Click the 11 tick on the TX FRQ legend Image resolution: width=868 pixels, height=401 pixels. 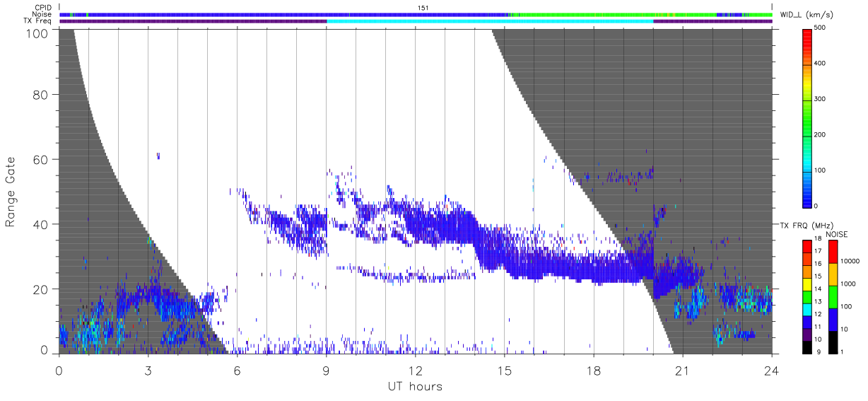(x=818, y=327)
